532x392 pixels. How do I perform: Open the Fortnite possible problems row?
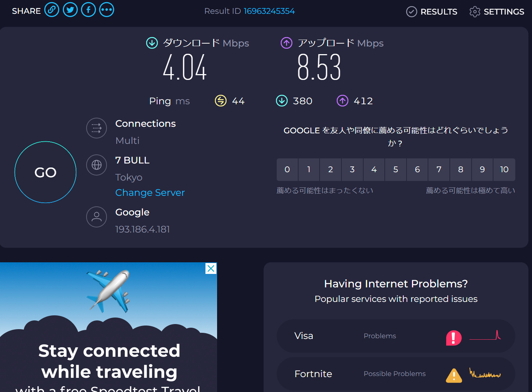pos(396,374)
